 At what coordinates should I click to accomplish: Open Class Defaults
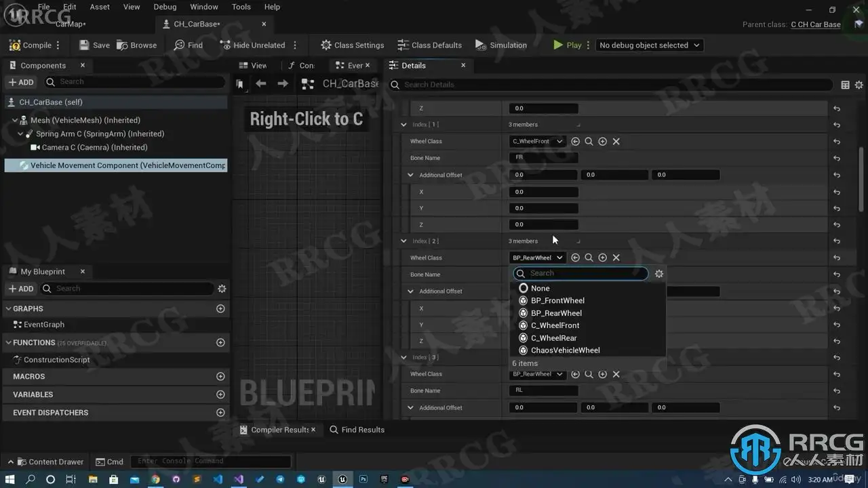(x=429, y=45)
